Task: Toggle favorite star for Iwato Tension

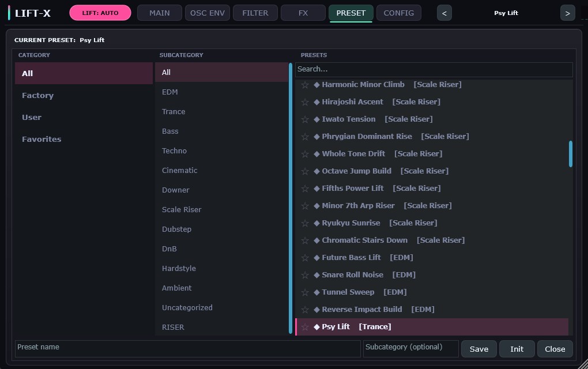Action: coord(305,119)
